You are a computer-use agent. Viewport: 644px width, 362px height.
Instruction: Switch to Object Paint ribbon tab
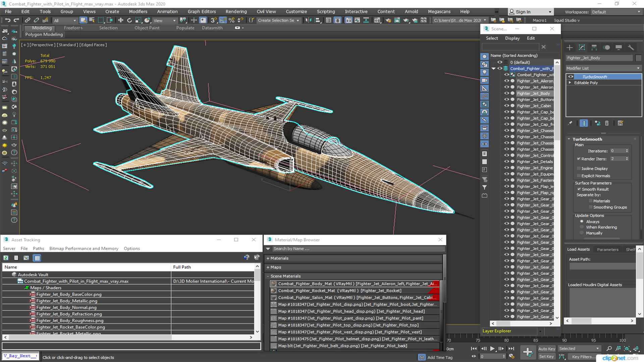(x=147, y=28)
